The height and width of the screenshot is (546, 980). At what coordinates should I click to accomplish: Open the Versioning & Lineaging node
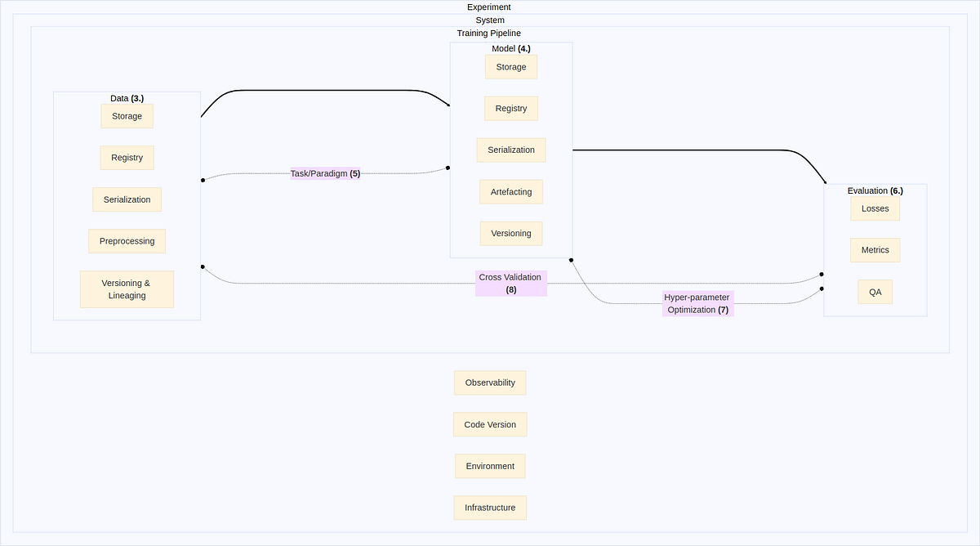click(x=127, y=289)
